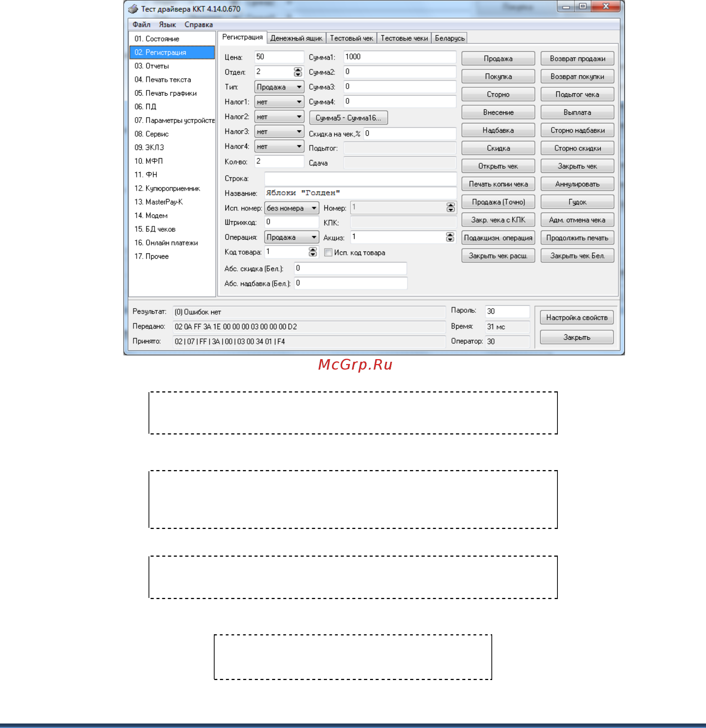706x728 pixels.
Task: Click the 'Продажа (Точно)' button
Action: [x=498, y=202]
